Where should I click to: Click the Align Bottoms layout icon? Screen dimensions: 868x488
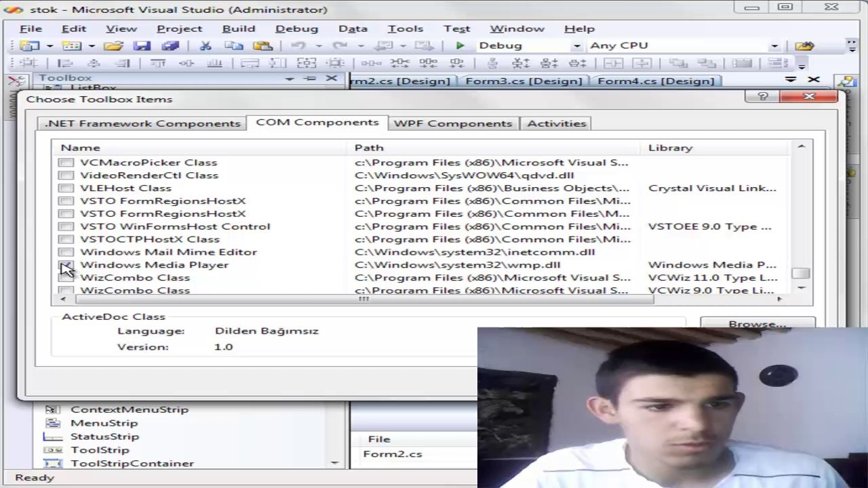214,63
